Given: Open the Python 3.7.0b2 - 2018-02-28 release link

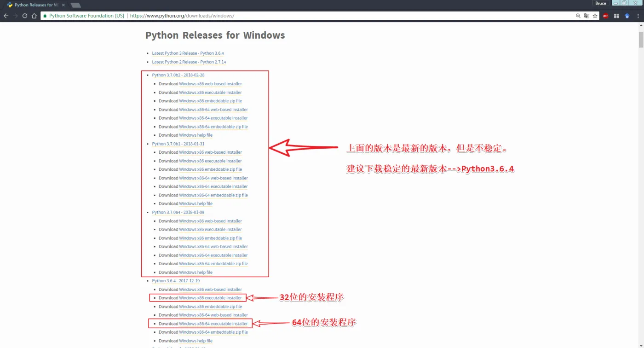Looking at the screenshot, I should pos(178,75).
